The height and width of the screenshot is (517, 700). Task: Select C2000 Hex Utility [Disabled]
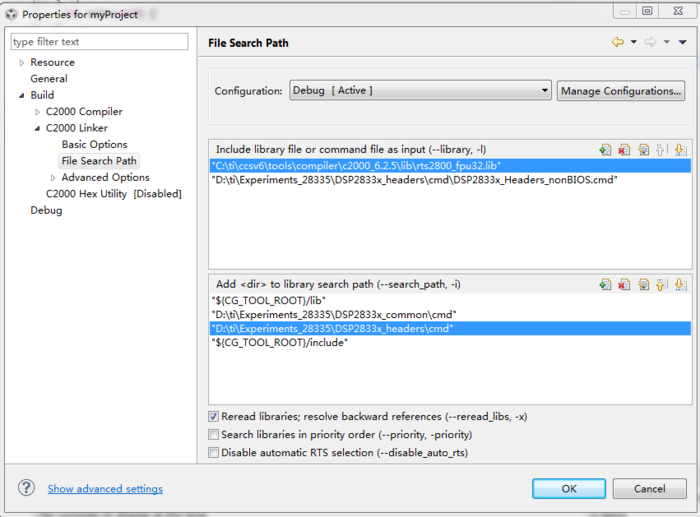pyautogui.click(x=113, y=194)
